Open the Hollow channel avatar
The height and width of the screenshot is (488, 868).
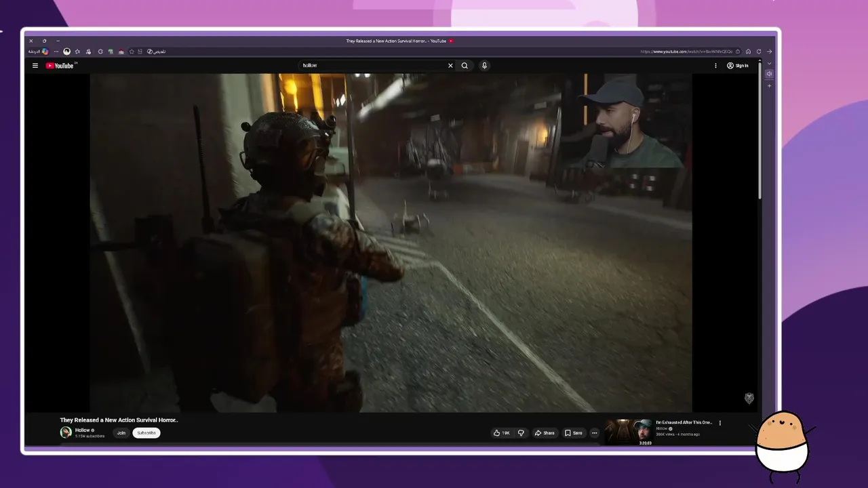pyautogui.click(x=66, y=432)
